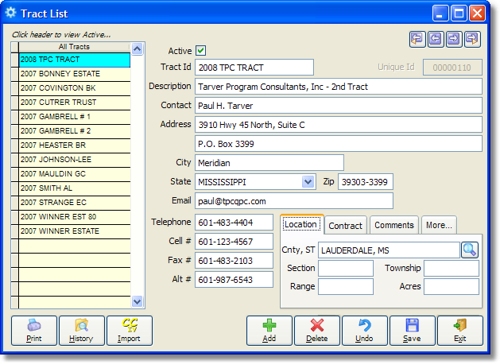Close the Tract List window
The height and width of the screenshot is (364, 500).
coord(477,14)
